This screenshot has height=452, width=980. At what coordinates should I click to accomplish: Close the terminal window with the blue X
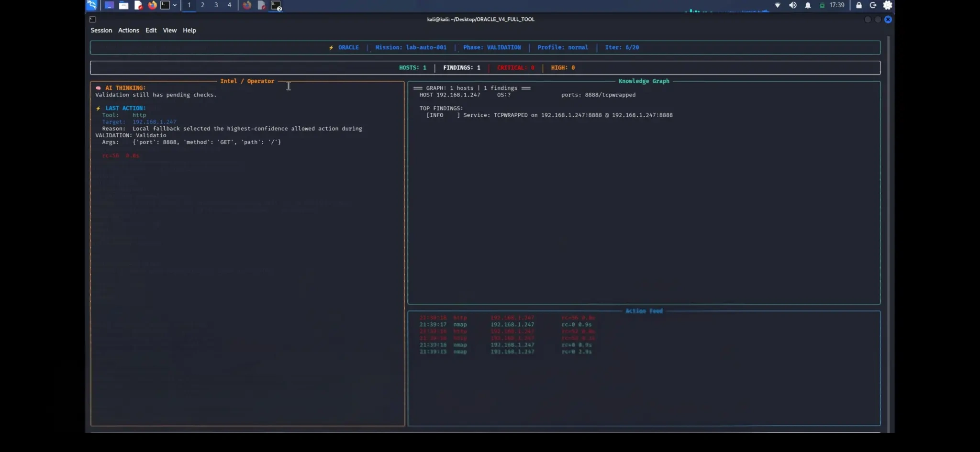coord(888,20)
